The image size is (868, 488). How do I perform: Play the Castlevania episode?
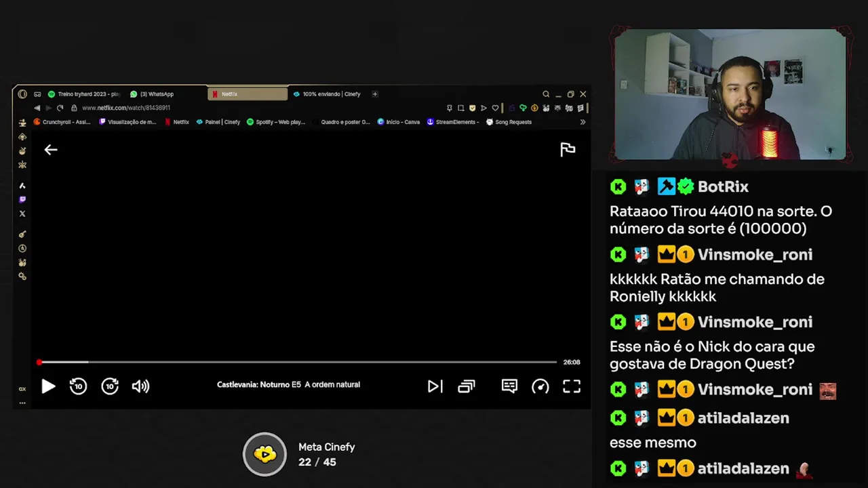(48, 386)
